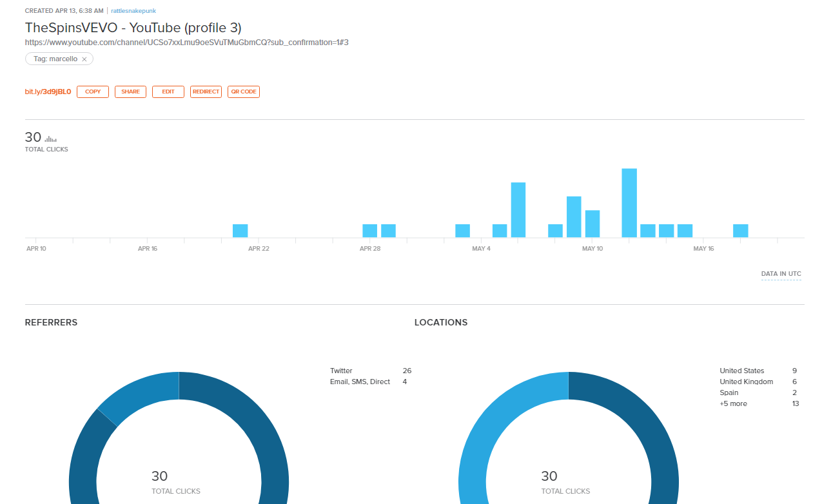The height and width of the screenshot is (504, 822).
Task: Visit the rattlesnakepunk user link
Action: click(133, 11)
